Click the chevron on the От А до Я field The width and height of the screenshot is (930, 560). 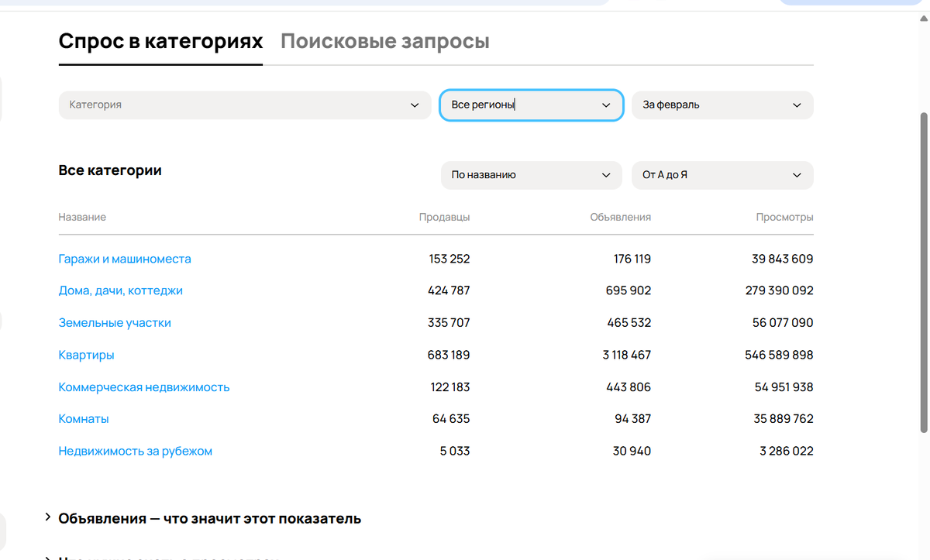797,175
